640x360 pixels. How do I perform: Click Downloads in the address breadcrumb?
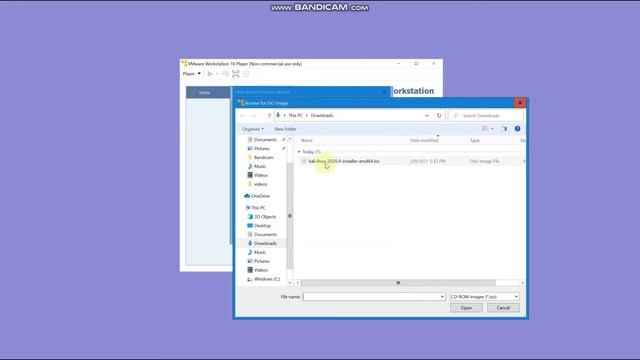tap(322, 116)
